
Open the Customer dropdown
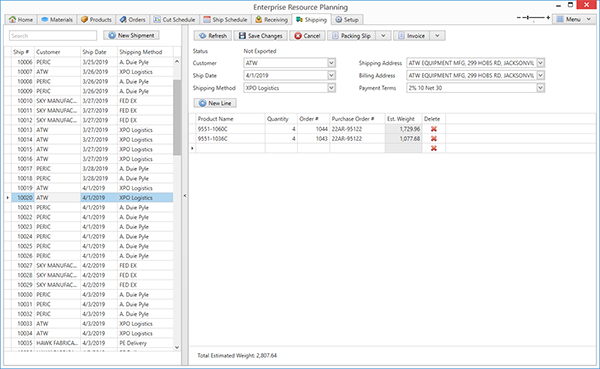coord(331,63)
